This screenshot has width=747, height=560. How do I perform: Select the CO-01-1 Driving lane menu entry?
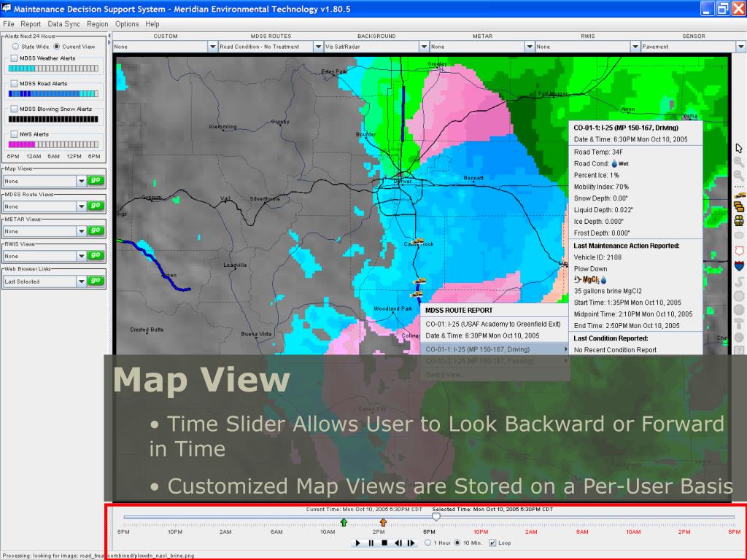click(495, 349)
